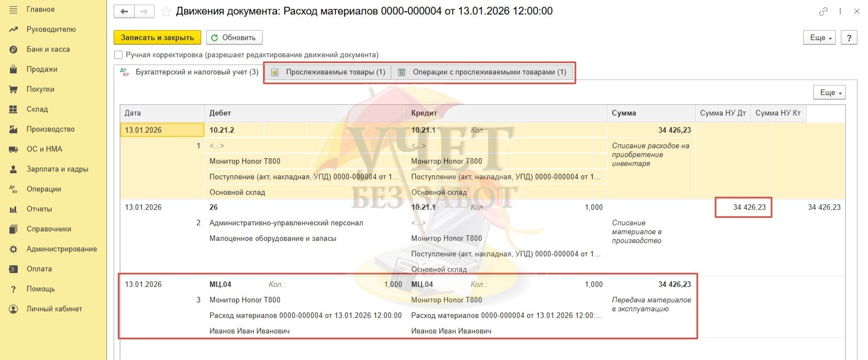Click the Личный кабинет user icon

click(x=14, y=309)
